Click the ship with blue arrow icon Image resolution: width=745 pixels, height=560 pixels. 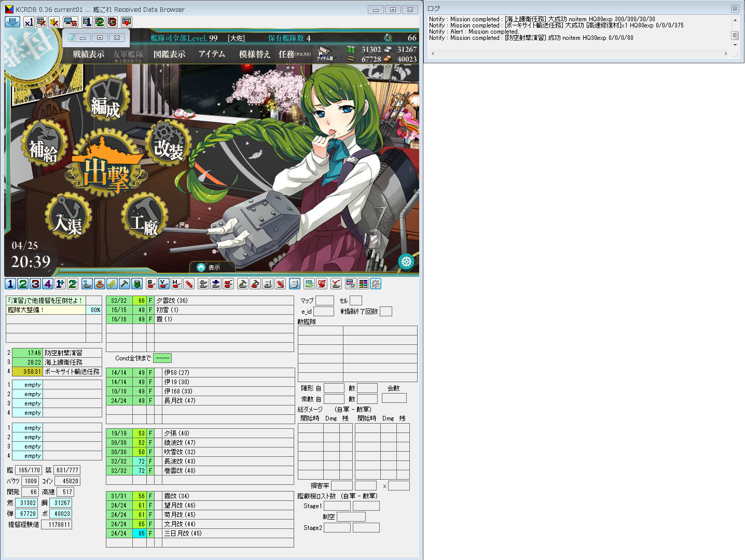(x=216, y=284)
